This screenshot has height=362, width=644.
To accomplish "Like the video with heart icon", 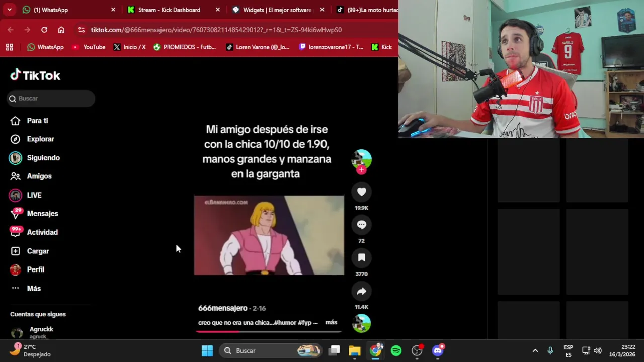I will [361, 192].
